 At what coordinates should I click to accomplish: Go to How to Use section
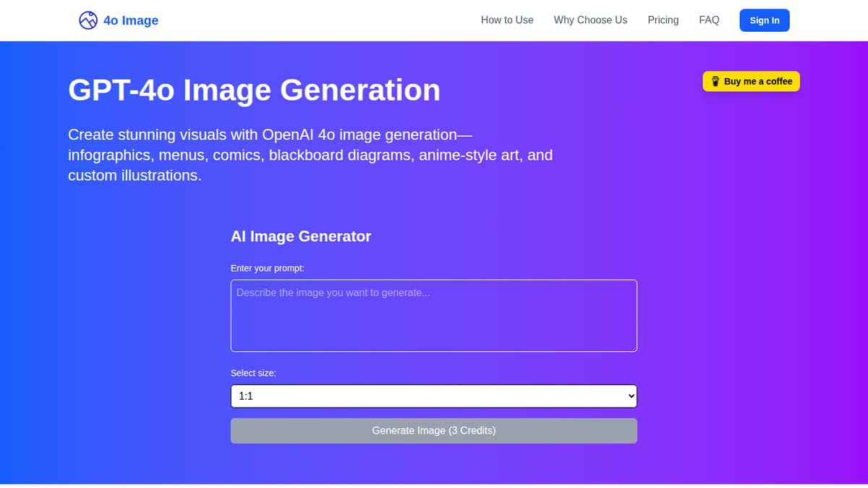click(507, 20)
